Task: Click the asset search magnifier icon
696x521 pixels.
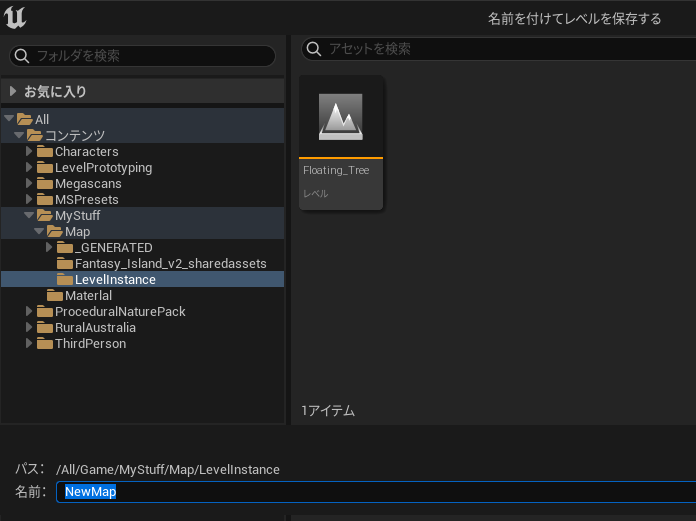Action: click(314, 49)
